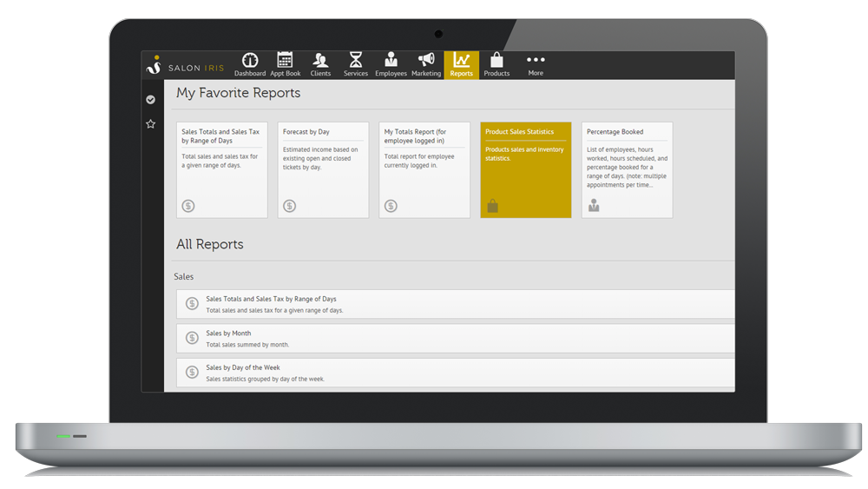Open Sales Totals by Range of Days in list

[456, 304]
